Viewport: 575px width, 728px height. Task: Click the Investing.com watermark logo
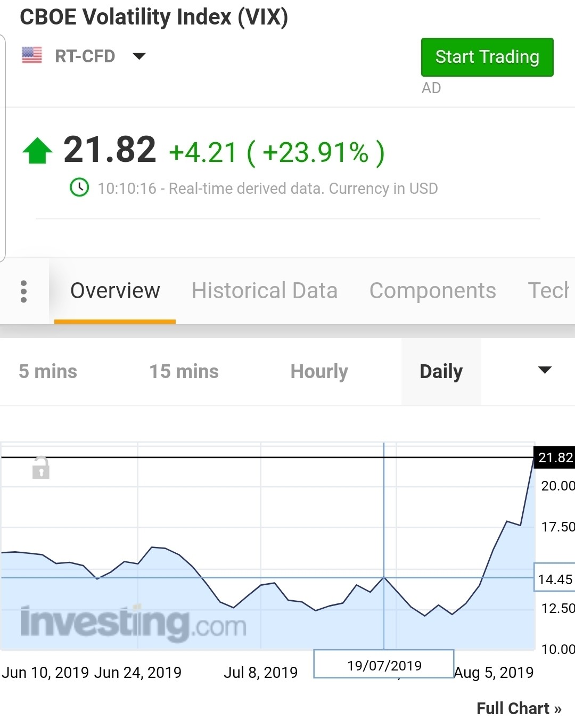[x=133, y=623]
